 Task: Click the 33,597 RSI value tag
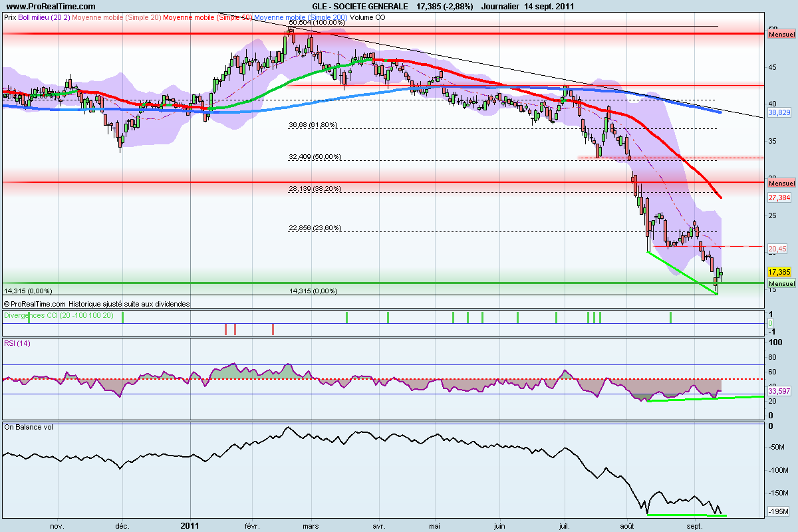[x=779, y=392]
